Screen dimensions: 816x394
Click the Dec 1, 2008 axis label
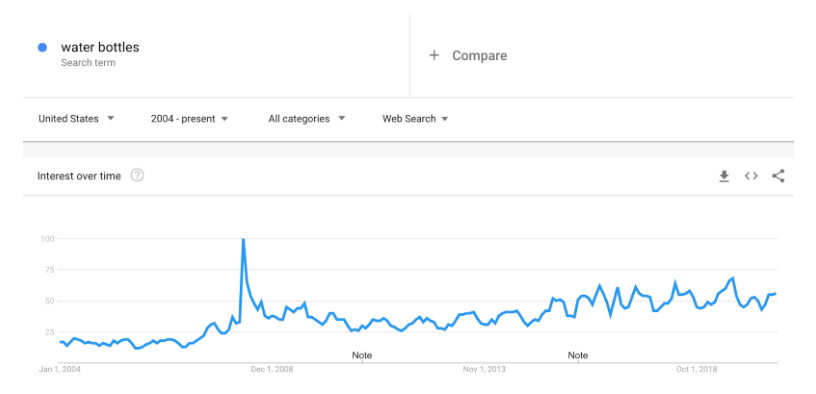pyautogui.click(x=272, y=370)
